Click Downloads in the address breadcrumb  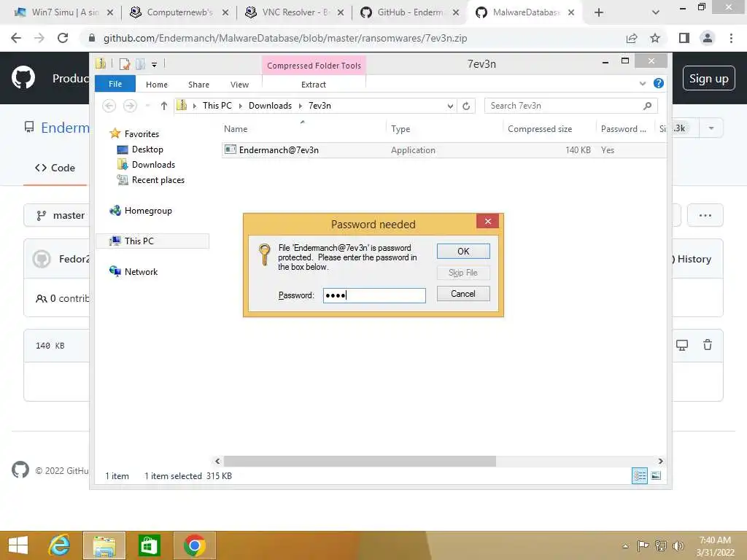[x=270, y=106]
